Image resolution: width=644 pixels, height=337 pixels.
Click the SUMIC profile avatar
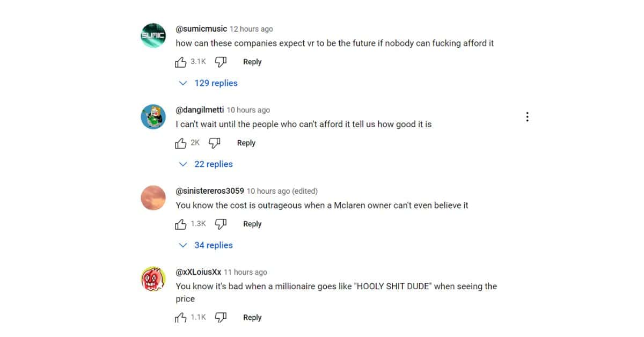153,36
